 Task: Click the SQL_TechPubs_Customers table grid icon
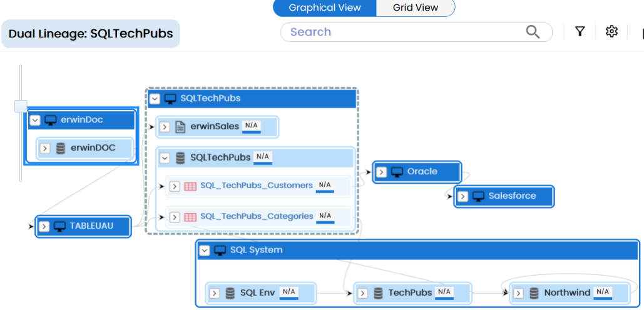[190, 187]
